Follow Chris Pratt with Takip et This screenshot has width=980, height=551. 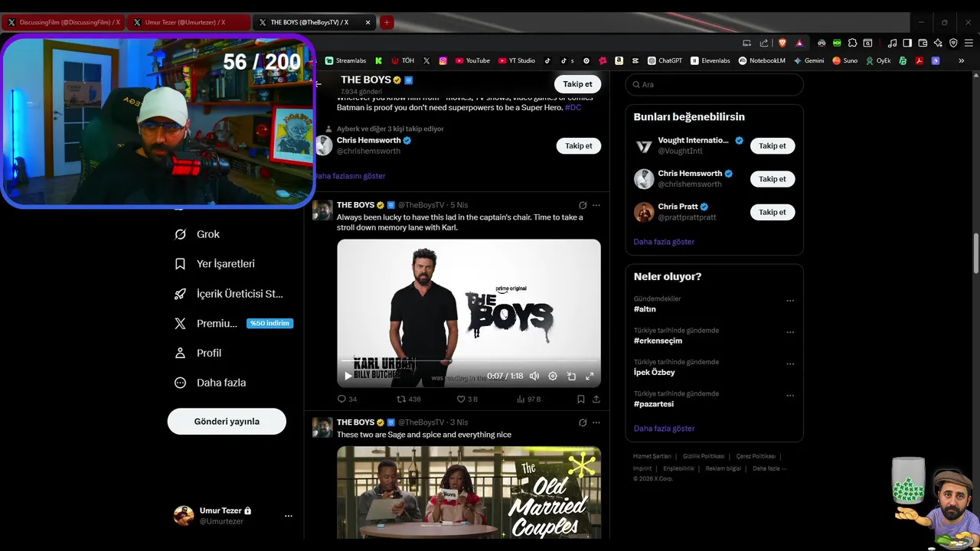tap(773, 212)
